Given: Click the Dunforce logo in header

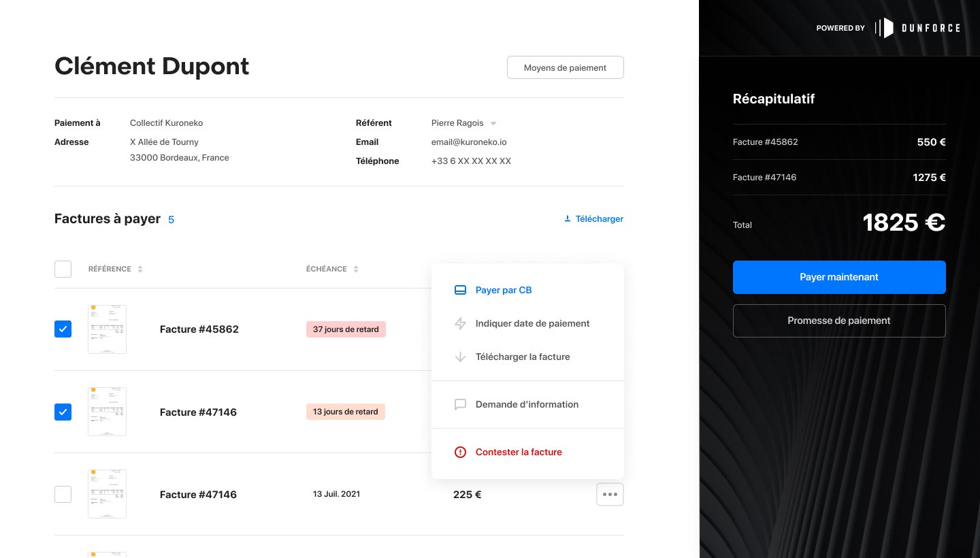Looking at the screenshot, I should [917, 28].
